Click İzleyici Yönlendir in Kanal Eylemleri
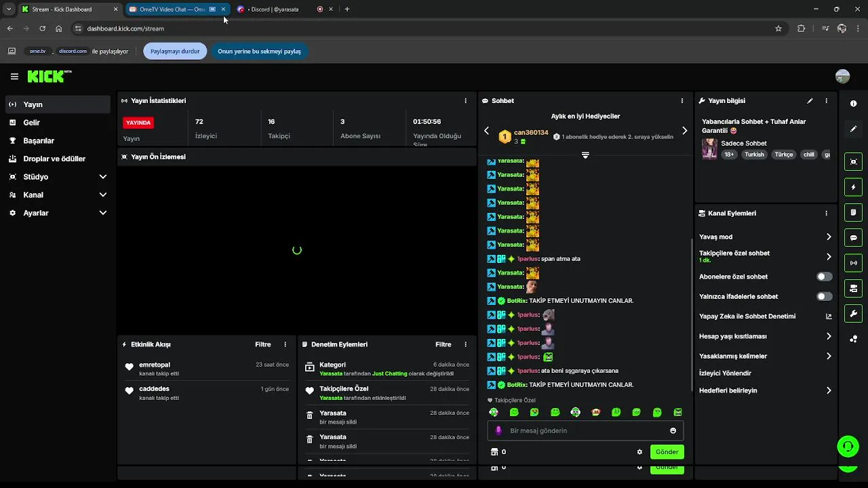The width and height of the screenshot is (868, 488). [725, 373]
